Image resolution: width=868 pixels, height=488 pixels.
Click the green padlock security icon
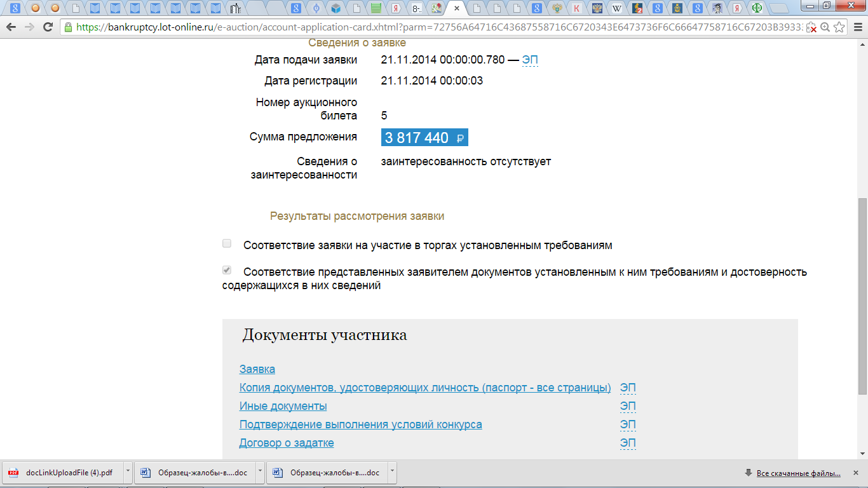[x=68, y=27]
